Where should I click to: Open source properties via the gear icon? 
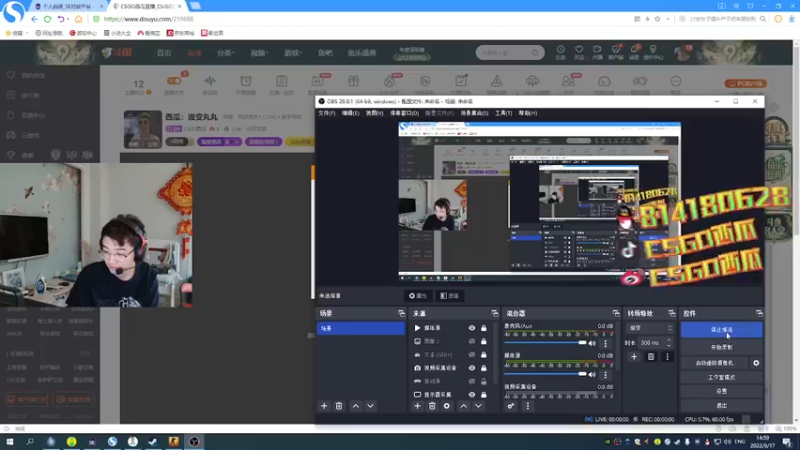click(447, 406)
